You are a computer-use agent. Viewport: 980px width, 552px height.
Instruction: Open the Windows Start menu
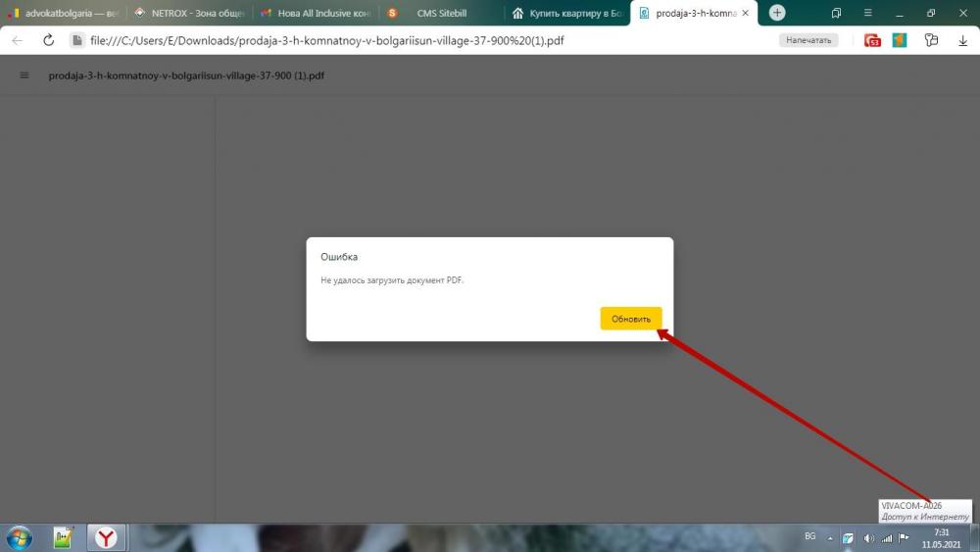(19, 537)
